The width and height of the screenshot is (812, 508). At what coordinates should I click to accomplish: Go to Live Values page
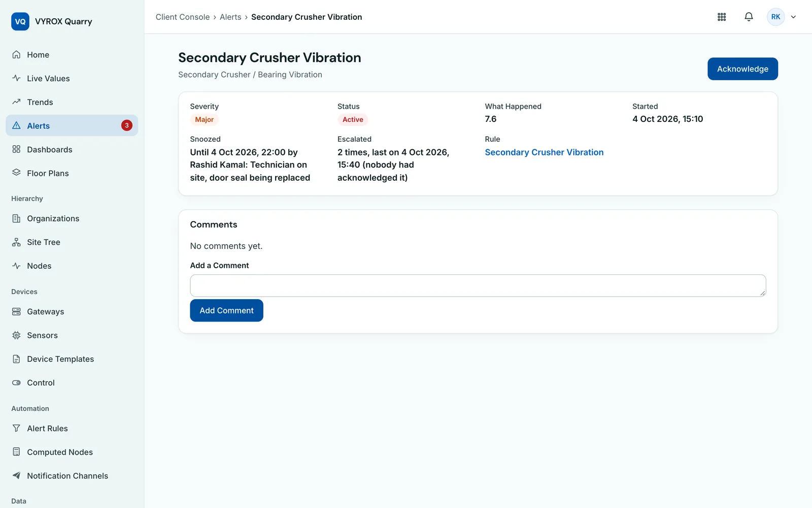coord(72,78)
